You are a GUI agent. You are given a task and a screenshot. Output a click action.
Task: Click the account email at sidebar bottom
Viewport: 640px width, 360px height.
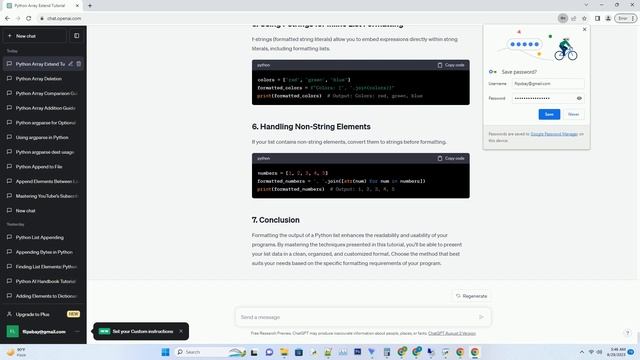[x=44, y=331]
